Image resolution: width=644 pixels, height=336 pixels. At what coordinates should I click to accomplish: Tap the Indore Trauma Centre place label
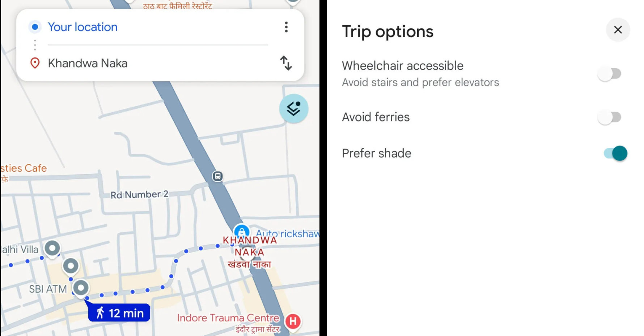[x=228, y=318]
